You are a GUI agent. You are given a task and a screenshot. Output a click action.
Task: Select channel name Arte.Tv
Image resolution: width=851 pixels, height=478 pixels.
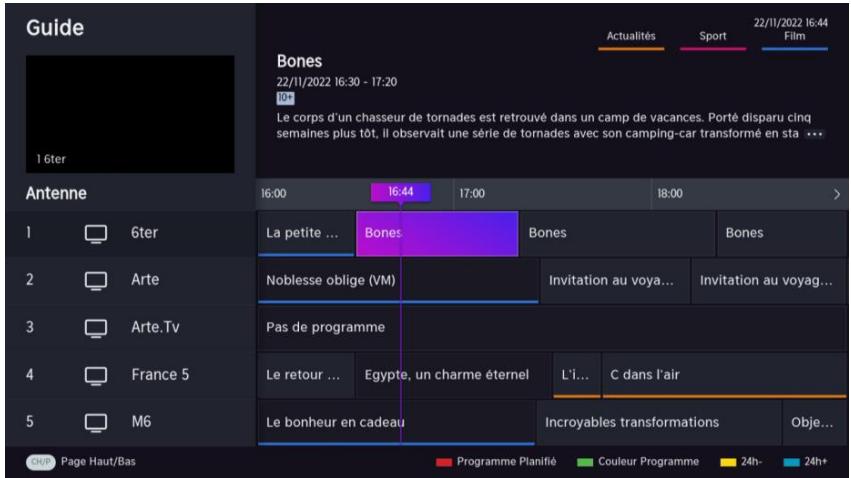[155, 327]
